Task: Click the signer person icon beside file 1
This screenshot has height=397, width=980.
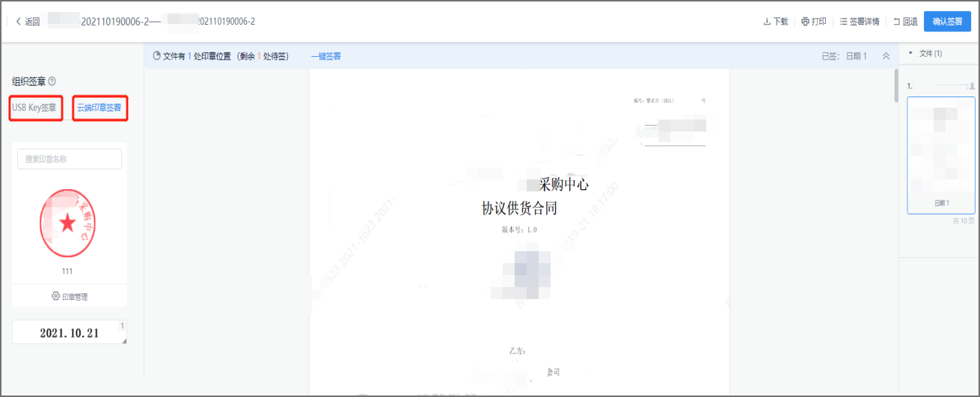Action: click(972, 86)
